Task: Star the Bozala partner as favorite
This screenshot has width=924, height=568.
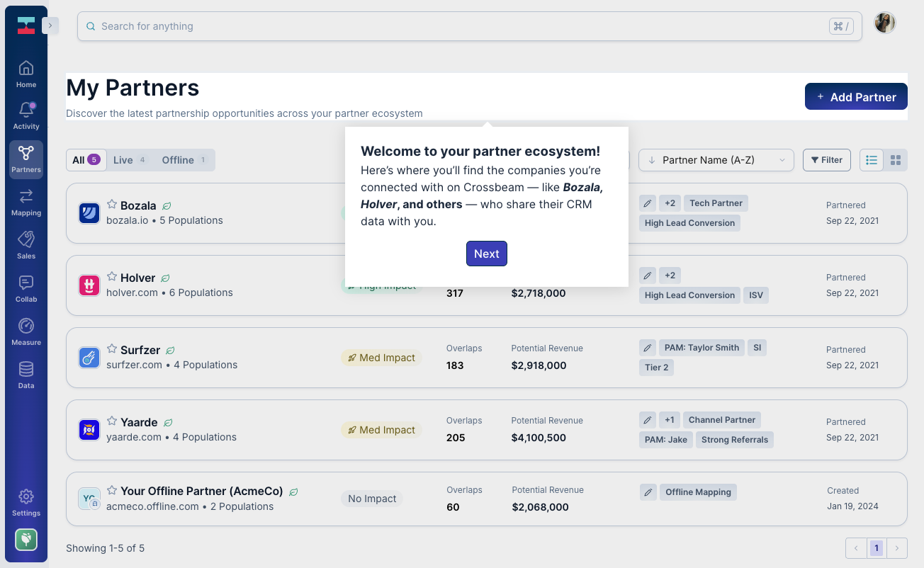Action: (x=112, y=205)
